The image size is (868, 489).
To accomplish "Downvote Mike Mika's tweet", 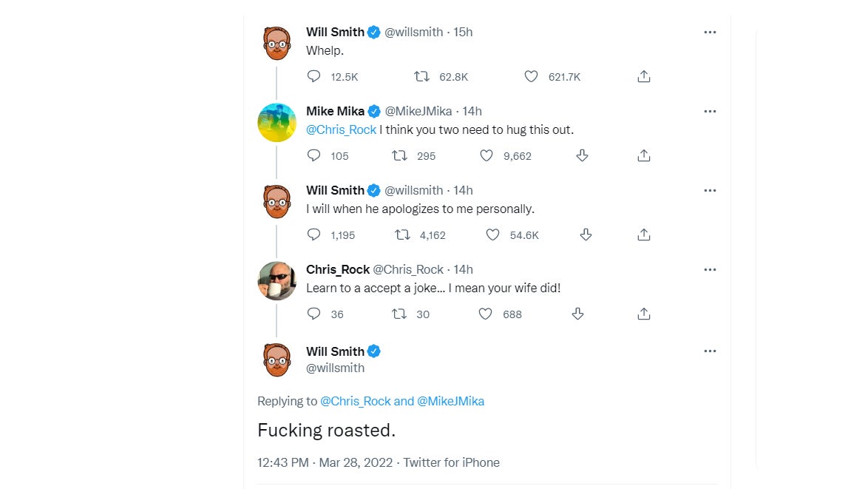I will click(582, 155).
